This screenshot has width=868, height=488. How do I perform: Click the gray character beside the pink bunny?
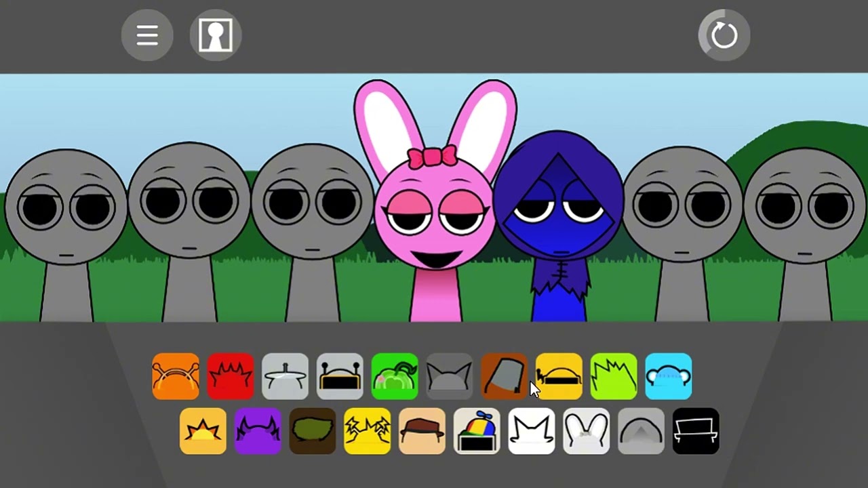[311, 232]
